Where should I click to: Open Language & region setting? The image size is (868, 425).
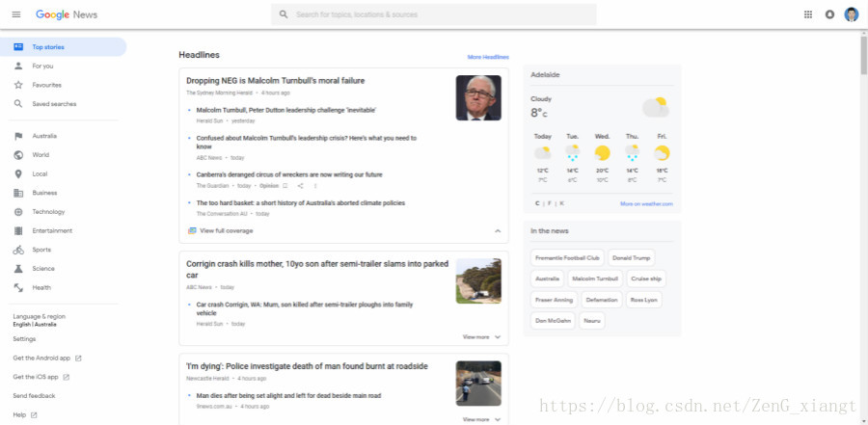(x=40, y=320)
